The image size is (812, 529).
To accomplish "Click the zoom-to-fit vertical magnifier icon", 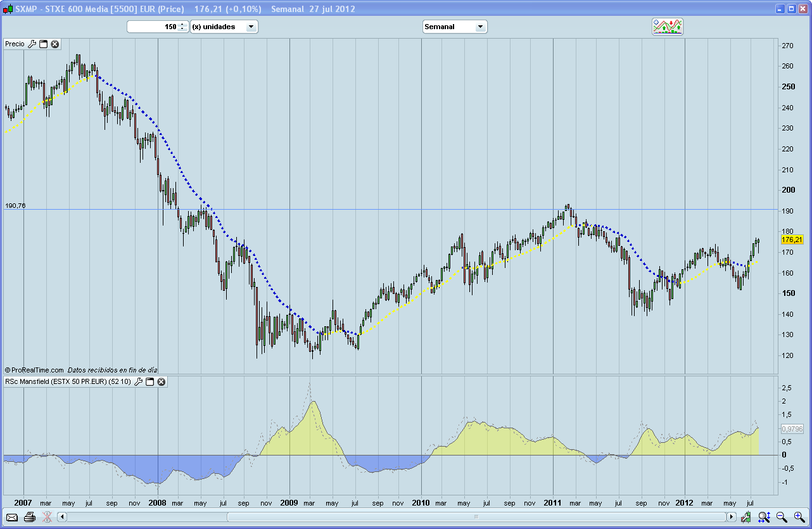I will click(x=764, y=518).
